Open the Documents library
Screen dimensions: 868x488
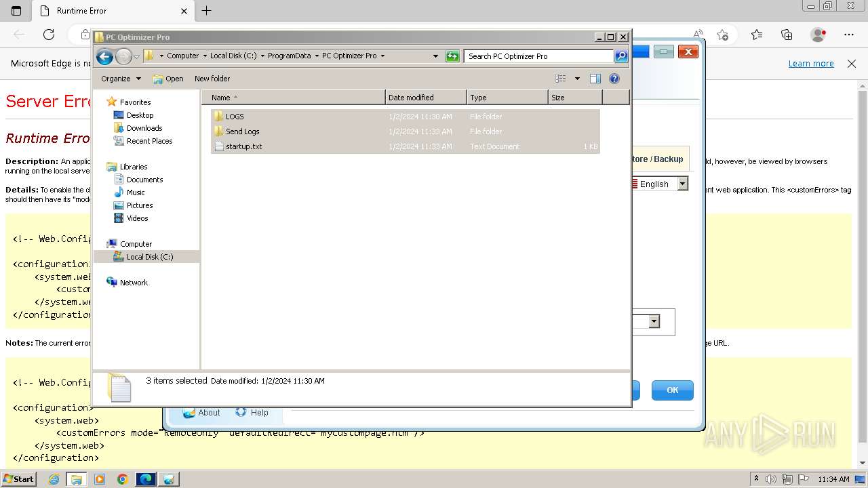pos(144,180)
